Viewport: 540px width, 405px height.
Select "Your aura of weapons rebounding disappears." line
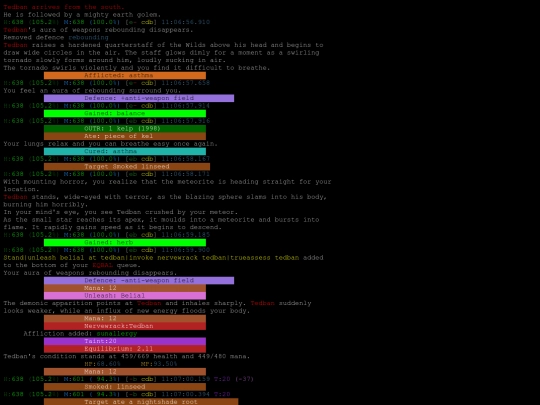tap(90, 273)
